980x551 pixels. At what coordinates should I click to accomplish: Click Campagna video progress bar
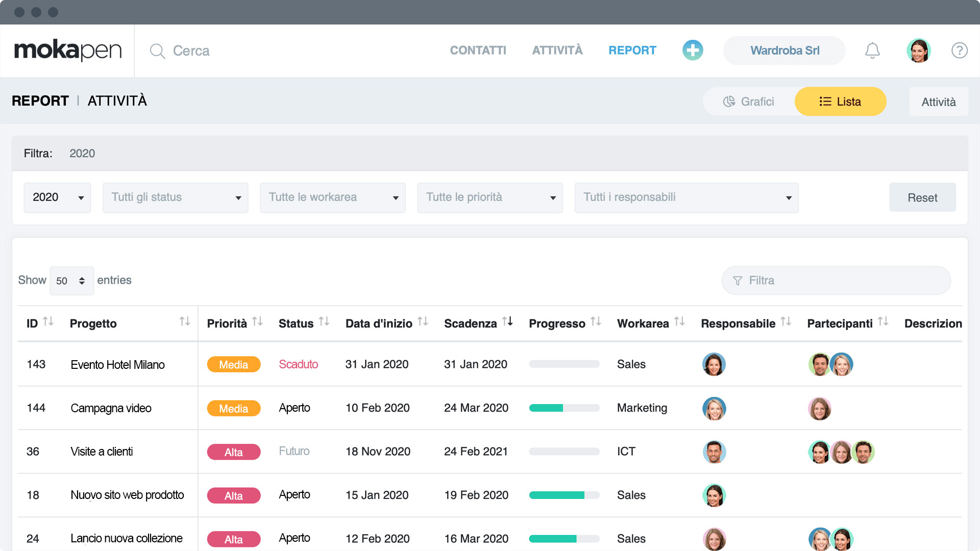564,408
